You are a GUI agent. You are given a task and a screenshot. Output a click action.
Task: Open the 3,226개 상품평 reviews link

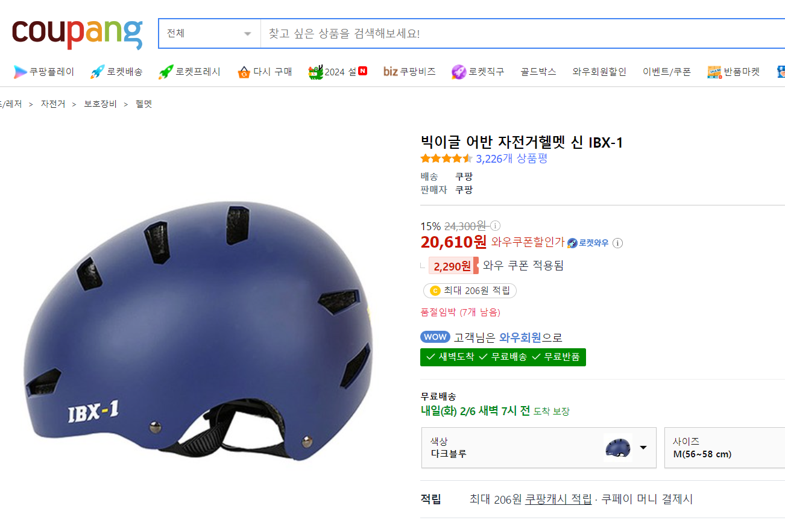click(511, 158)
